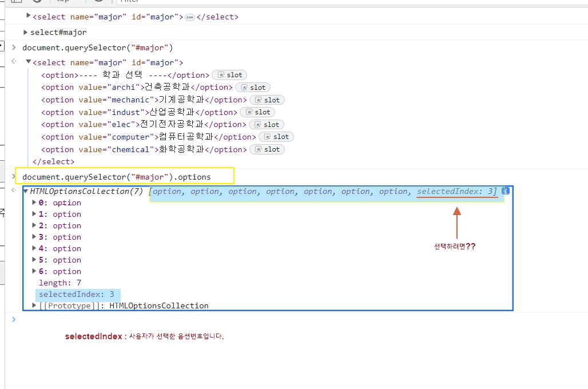Expand option entry 6
Screen dimensions: 588x389
34,271
